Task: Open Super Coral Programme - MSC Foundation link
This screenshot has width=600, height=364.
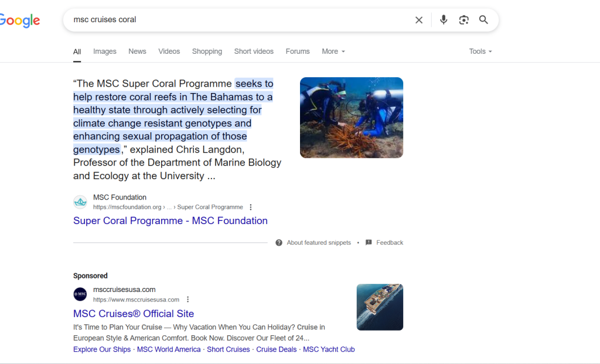Action: coord(171,221)
